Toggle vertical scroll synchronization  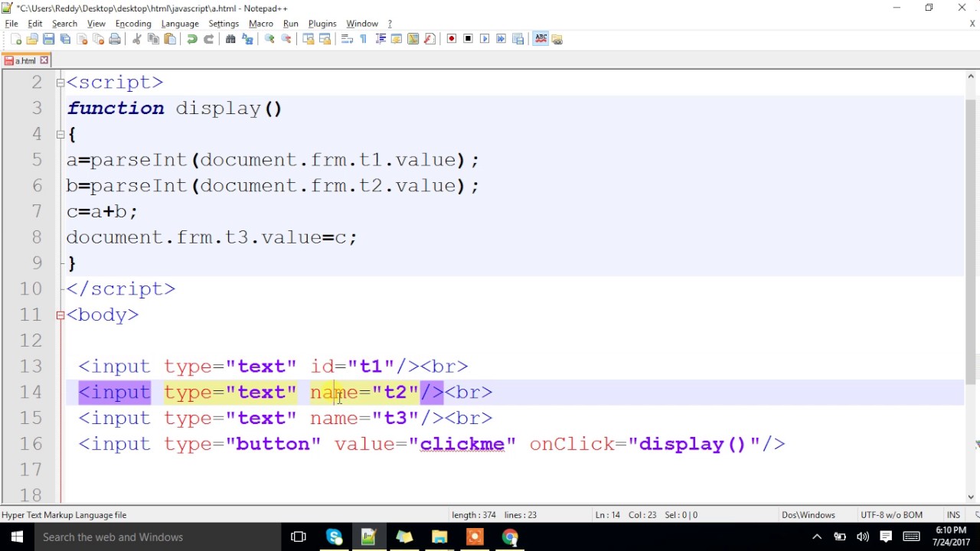(x=309, y=39)
